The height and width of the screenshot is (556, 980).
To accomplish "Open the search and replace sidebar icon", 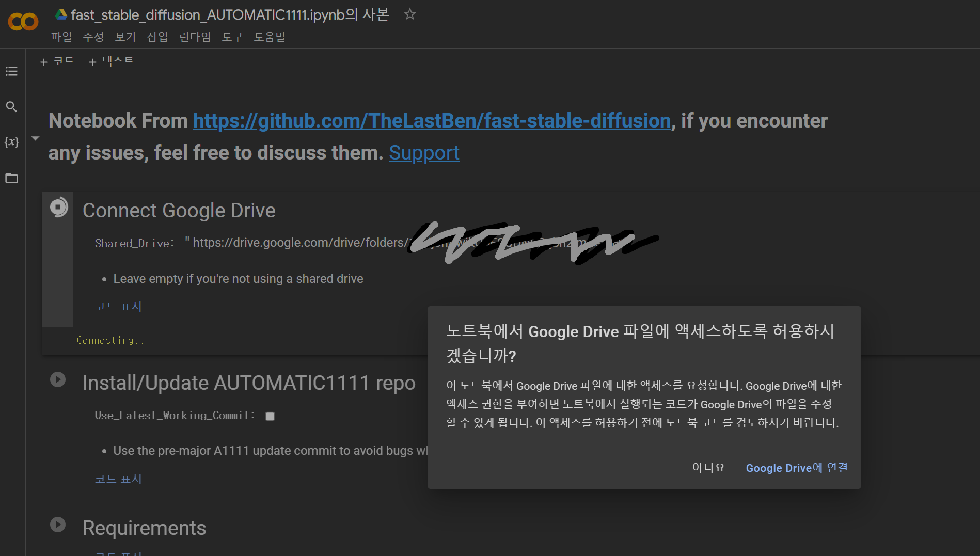I will (11, 107).
